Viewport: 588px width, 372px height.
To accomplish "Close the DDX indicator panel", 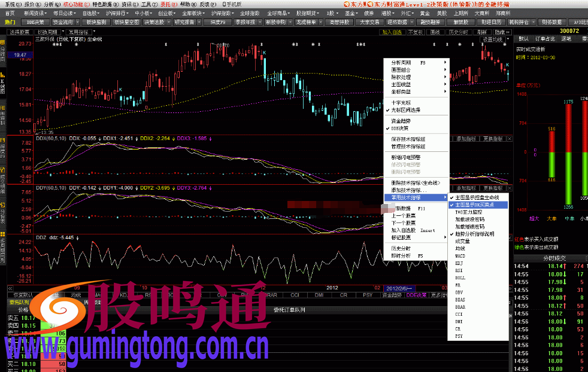I will pyautogui.click(x=510, y=139).
